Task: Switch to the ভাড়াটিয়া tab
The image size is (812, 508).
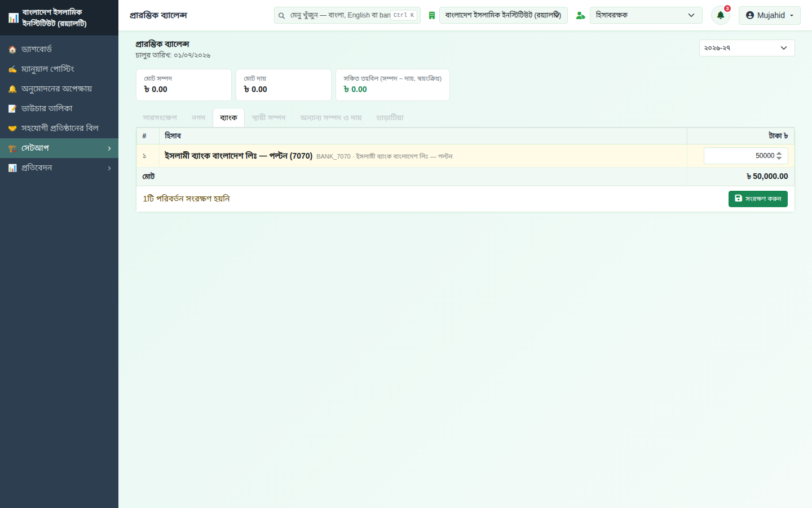Action: (390, 118)
